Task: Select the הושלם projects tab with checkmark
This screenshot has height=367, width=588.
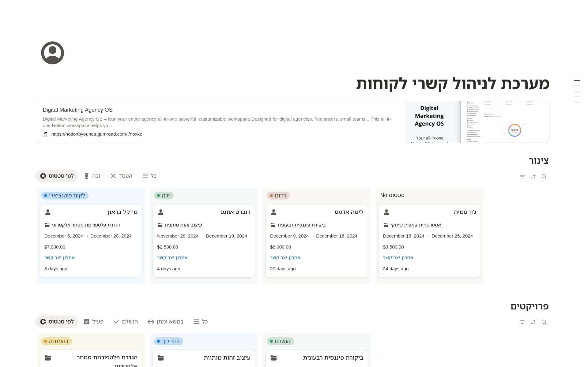Action: pyautogui.click(x=126, y=322)
